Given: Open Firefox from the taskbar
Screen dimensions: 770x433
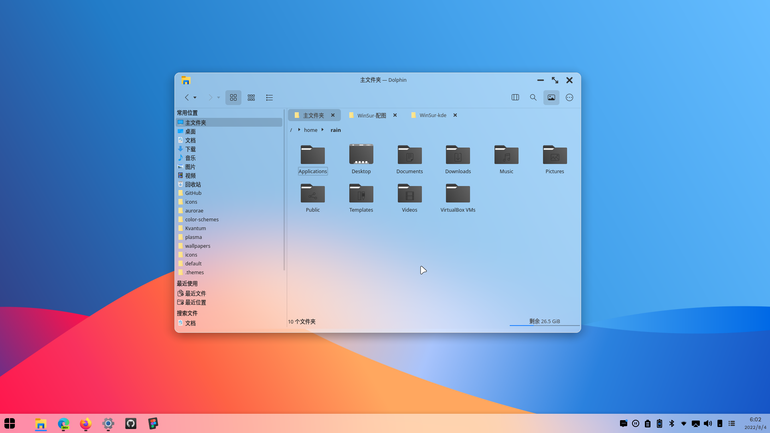Looking at the screenshot, I should tap(85, 424).
